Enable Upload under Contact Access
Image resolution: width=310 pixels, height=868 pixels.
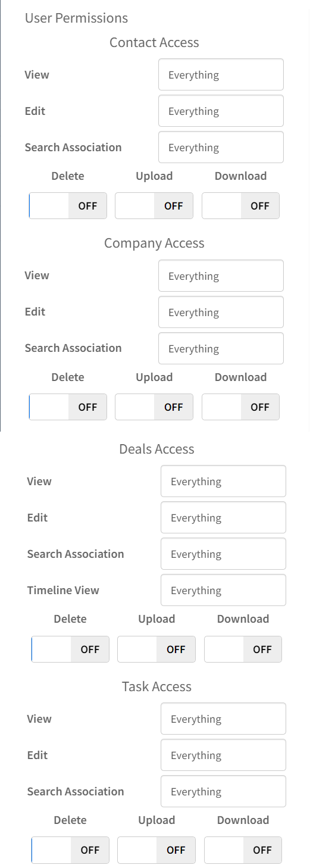point(154,206)
